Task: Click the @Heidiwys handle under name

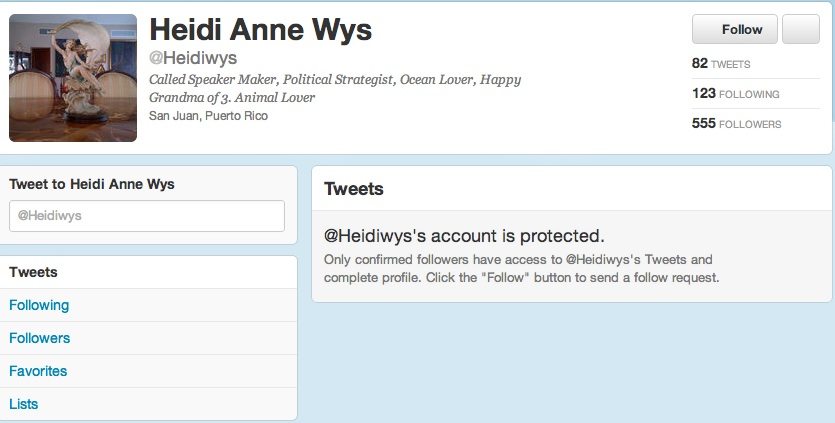Action: (193, 58)
